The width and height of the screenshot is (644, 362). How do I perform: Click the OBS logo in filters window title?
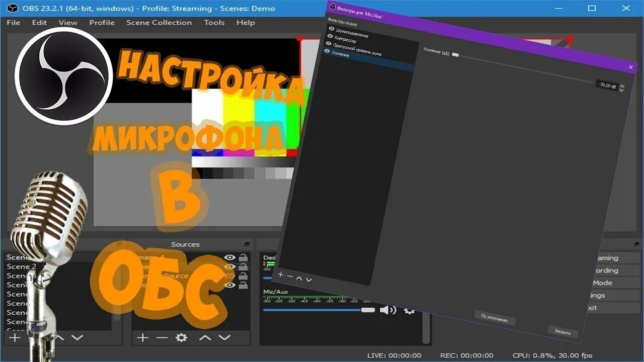tap(333, 6)
